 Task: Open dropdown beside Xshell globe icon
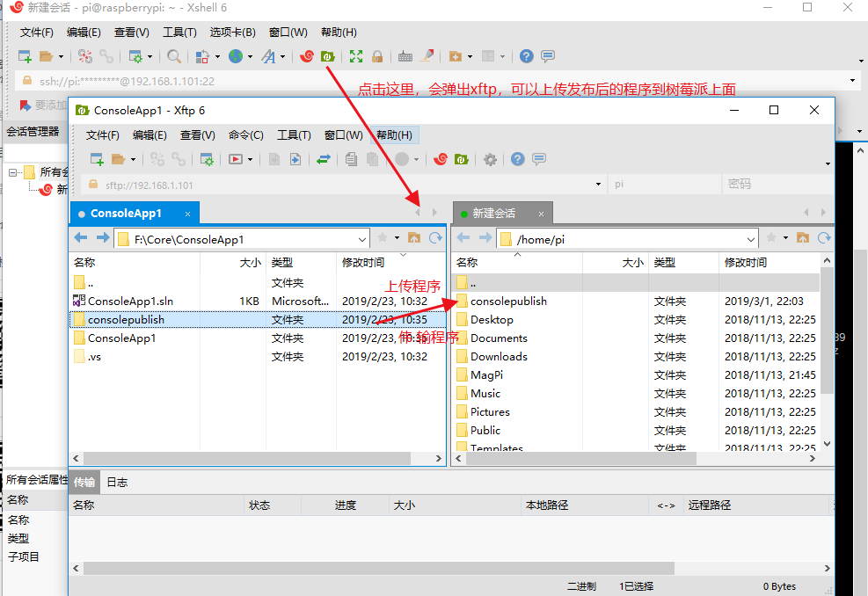click(251, 56)
